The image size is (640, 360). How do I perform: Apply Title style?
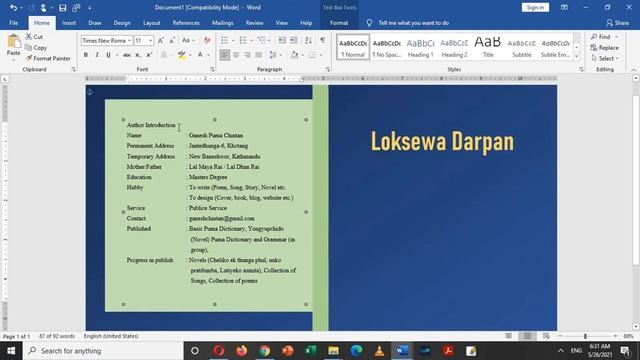(488, 47)
